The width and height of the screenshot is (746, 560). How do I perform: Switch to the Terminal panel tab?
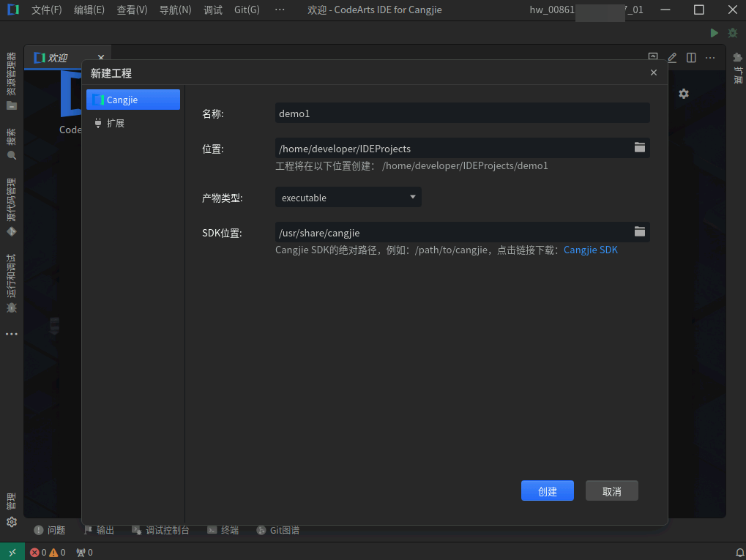223,530
